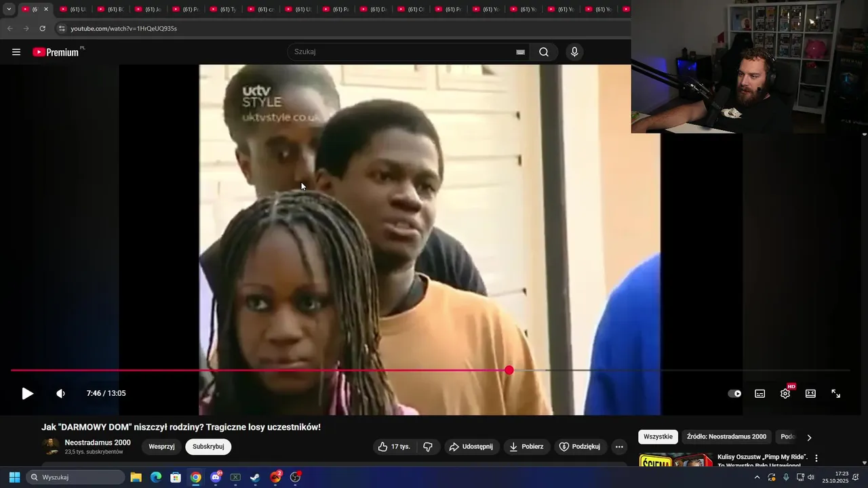868x488 pixels.
Task: Click the video title 'Jak DARMOWY DOM niszczył rodziny'
Action: [181, 427]
